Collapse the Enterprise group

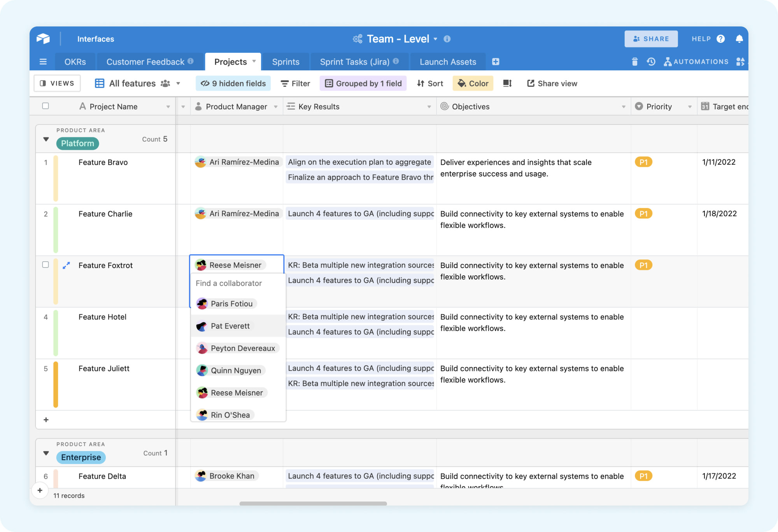tap(46, 453)
